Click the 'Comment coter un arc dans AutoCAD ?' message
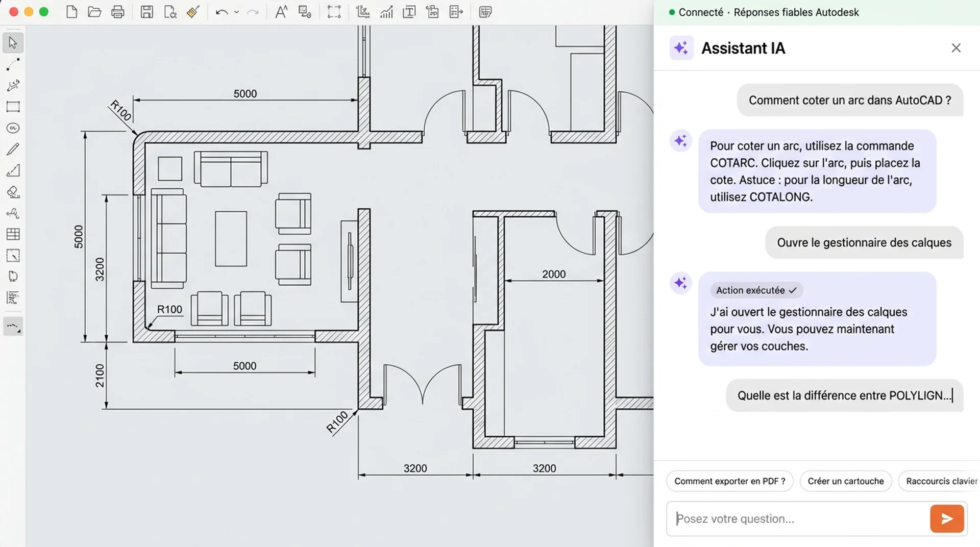The image size is (980, 547). pos(850,100)
